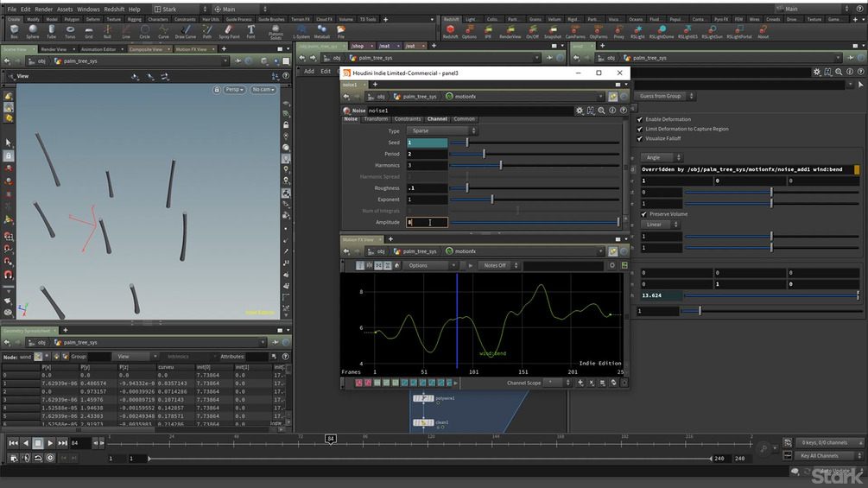The height and width of the screenshot is (488, 868).
Task: Open the Motion FX Options dropdown
Action: 429,265
